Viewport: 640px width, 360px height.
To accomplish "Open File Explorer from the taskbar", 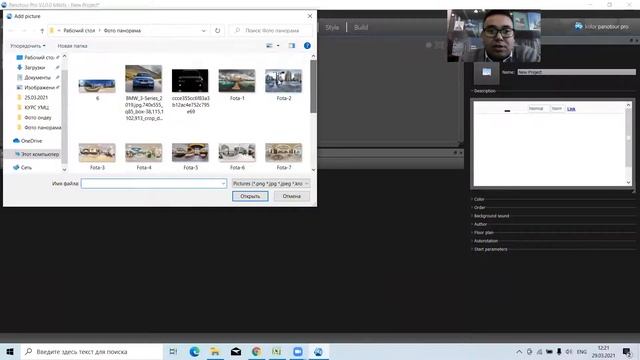I will 215,351.
